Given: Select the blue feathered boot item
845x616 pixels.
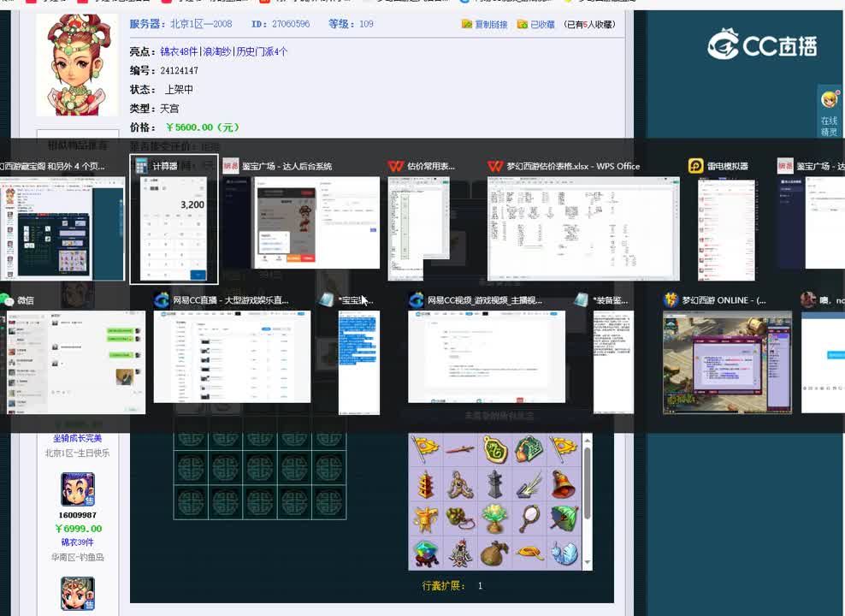Looking at the screenshot, I should (x=563, y=553).
